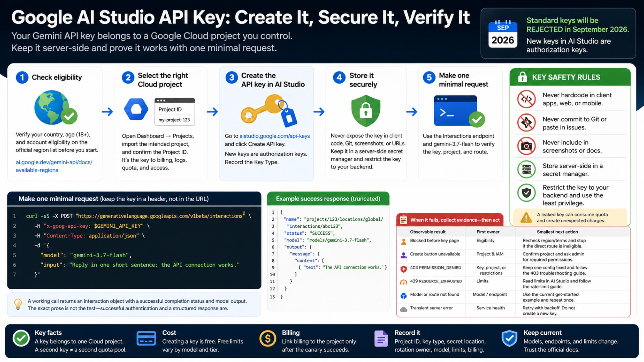
Task: Click the my-project-123 project ID text
Action: pyautogui.click(x=174, y=120)
